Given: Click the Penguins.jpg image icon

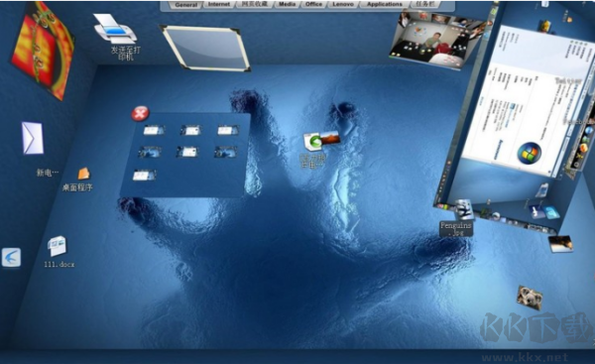Looking at the screenshot, I should [x=463, y=210].
